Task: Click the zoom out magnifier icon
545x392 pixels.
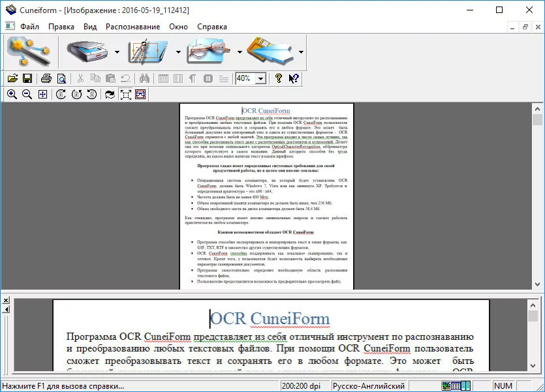Action: click(27, 95)
